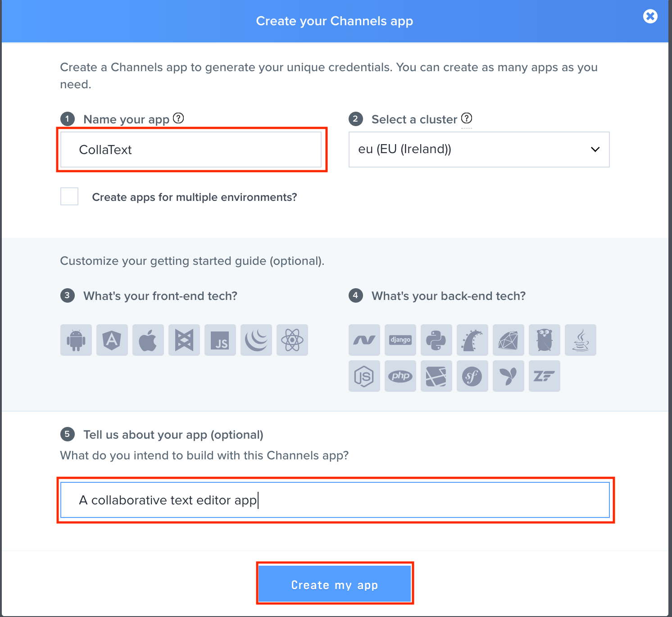Show help for Select a cluster
Screen dimensions: 672x617
click(467, 118)
